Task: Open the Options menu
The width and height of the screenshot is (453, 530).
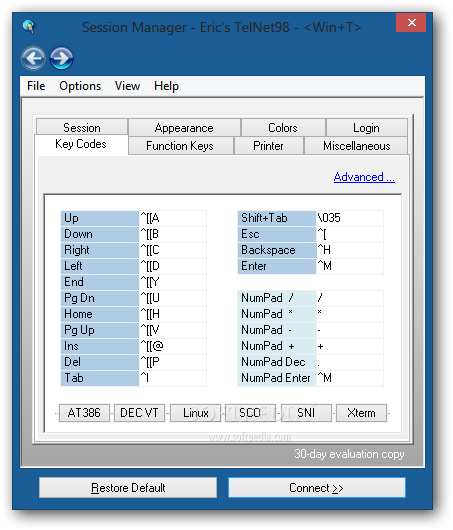Action: [x=80, y=86]
